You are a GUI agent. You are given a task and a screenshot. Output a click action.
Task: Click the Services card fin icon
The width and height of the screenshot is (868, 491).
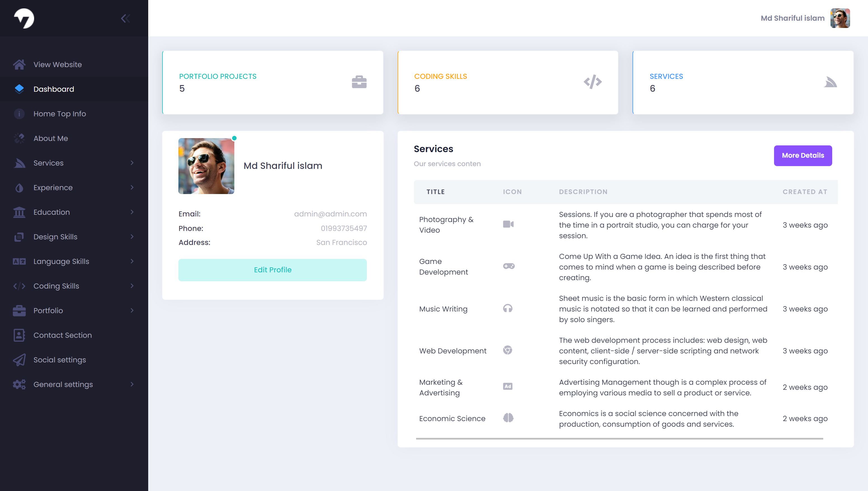click(x=830, y=82)
